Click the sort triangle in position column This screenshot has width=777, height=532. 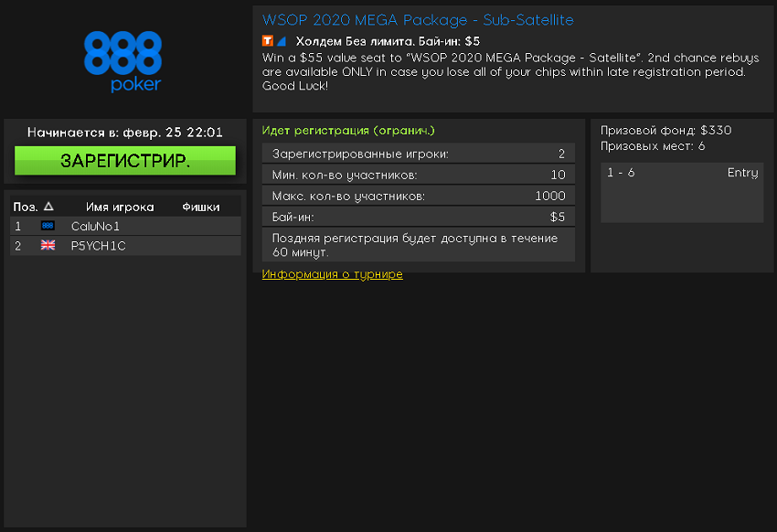(x=48, y=207)
